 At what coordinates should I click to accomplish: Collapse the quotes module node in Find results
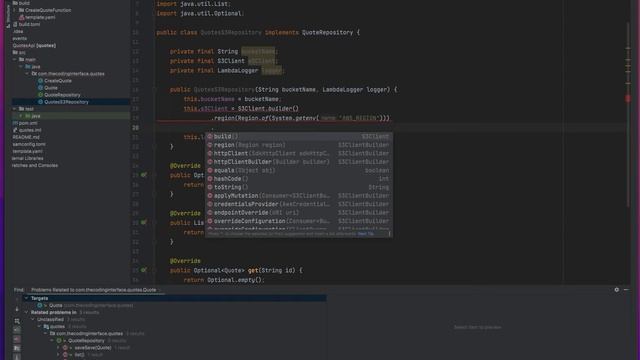tap(40, 327)
